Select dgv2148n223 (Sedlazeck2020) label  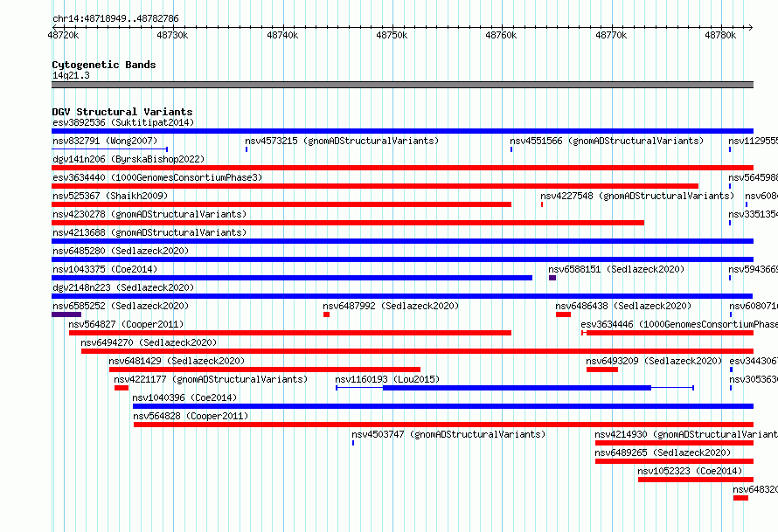click(x=123, y=287)
